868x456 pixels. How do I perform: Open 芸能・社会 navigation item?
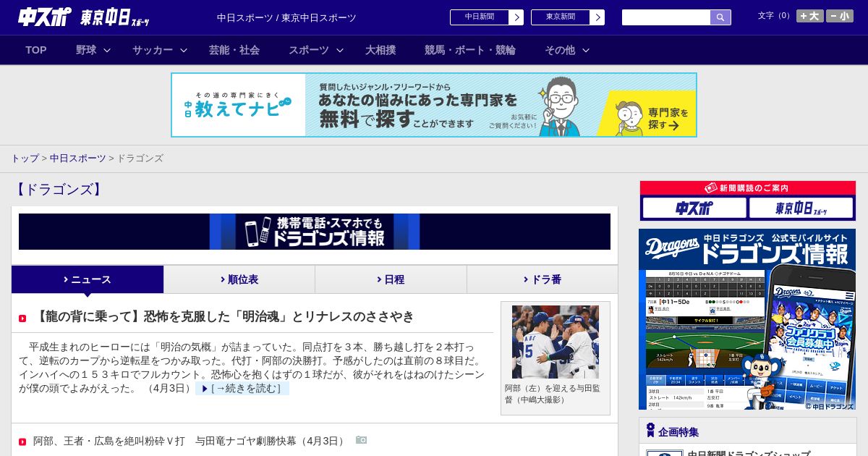tap(234, 50)
